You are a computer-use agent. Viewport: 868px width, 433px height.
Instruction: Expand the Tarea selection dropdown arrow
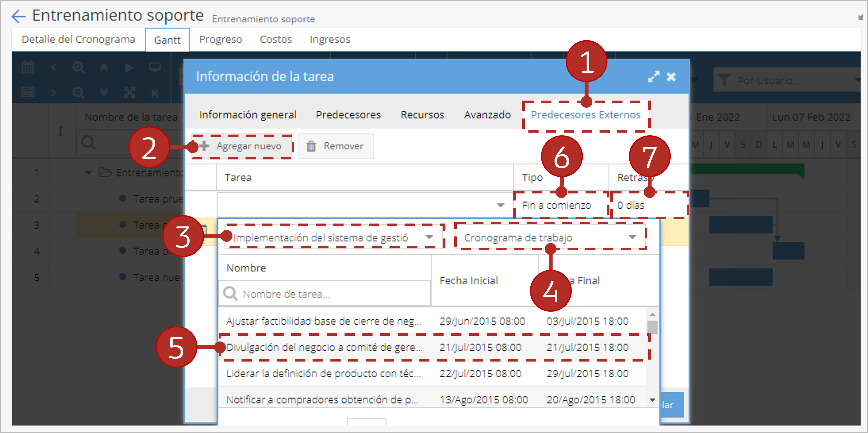point(501,205)
